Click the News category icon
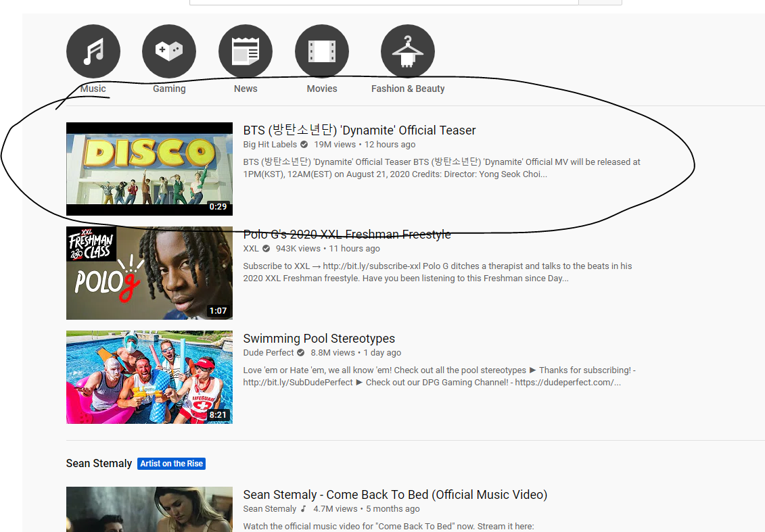765x532 pixels. 246,51
